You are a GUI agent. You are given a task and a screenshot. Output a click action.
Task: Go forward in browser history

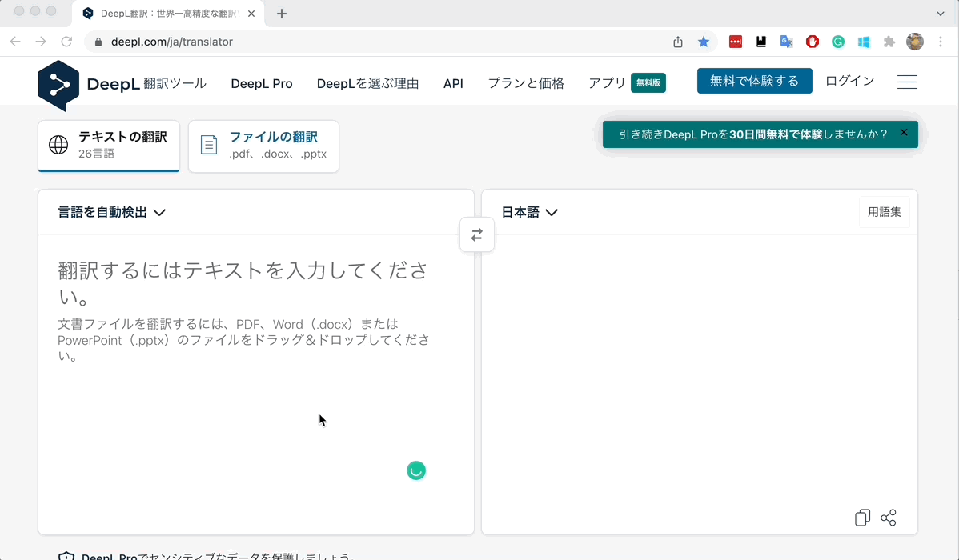click(41, 42)
